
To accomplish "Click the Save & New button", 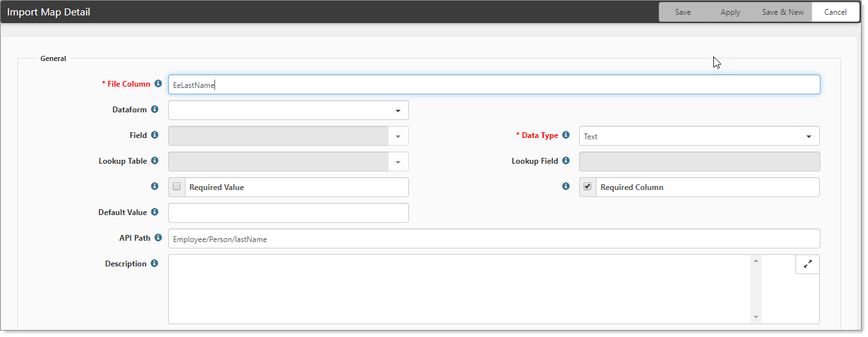I will 783,12.
